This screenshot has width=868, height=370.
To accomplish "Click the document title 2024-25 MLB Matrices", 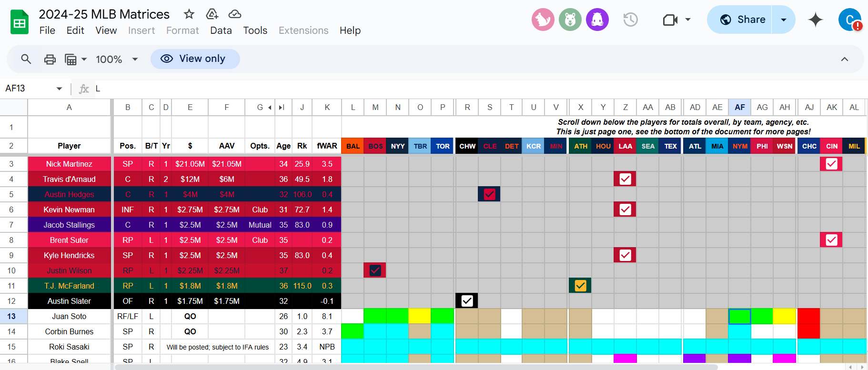I will click(104, 14).
